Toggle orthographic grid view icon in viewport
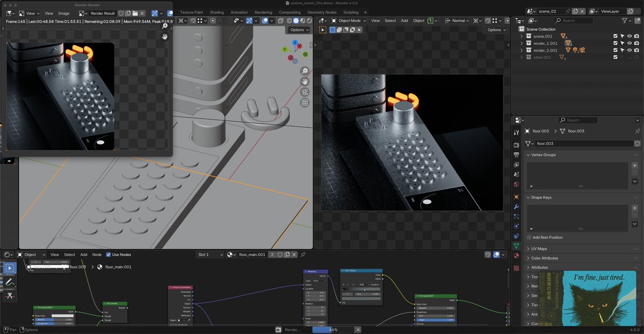 305,103
